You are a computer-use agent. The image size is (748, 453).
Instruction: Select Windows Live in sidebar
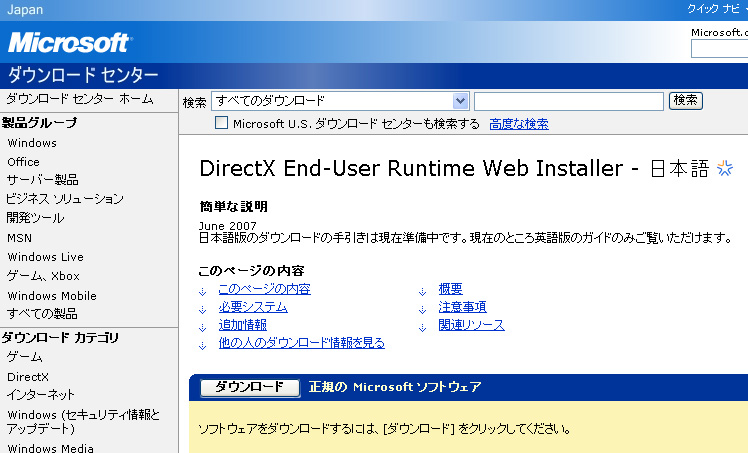pyautogui.click(x=45, y=257)
